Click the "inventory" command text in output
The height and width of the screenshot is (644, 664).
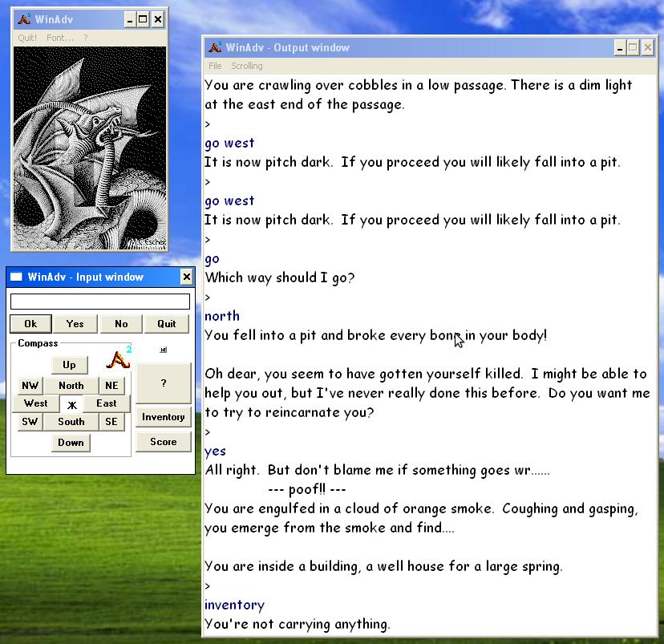[x=234, y=605]
